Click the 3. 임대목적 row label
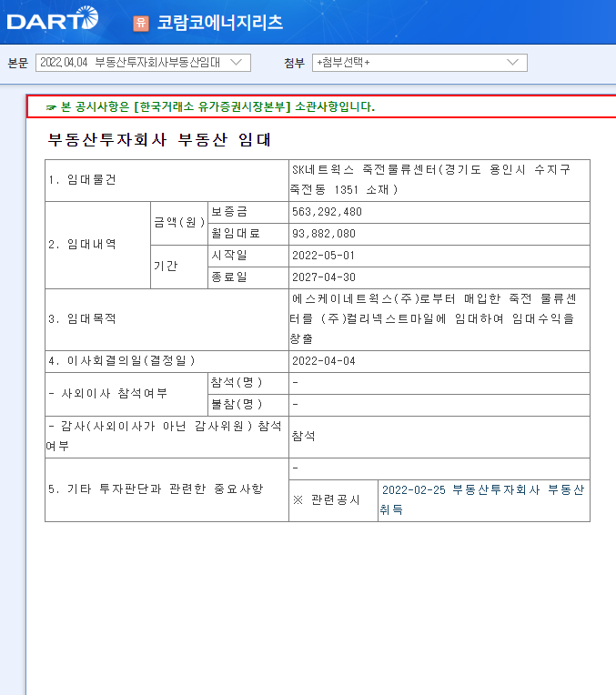 click(x=83, y=318)
